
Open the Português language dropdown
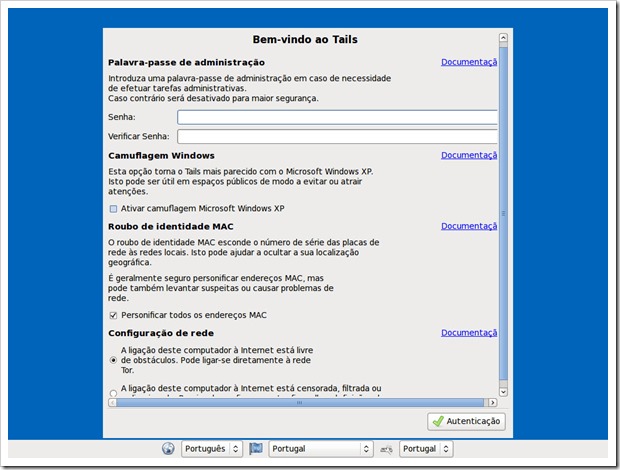click(212, 449)
